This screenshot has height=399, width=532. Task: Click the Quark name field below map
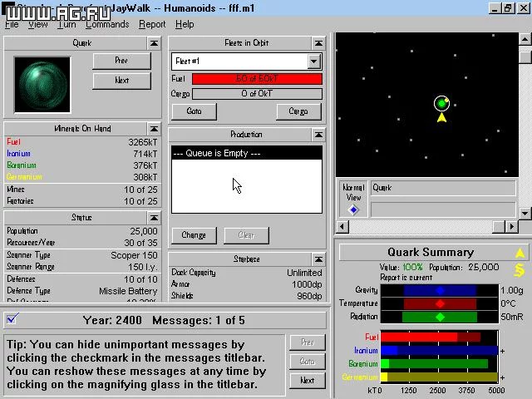443,188
